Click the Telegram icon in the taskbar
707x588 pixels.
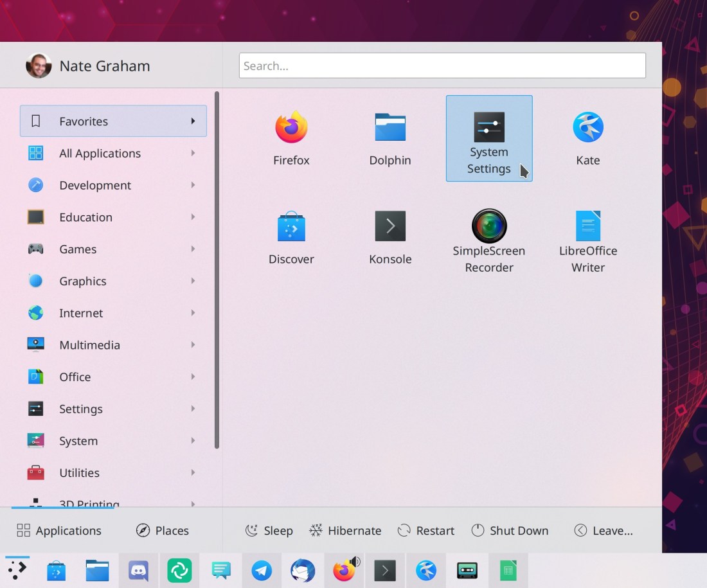[x=262, y=570]
